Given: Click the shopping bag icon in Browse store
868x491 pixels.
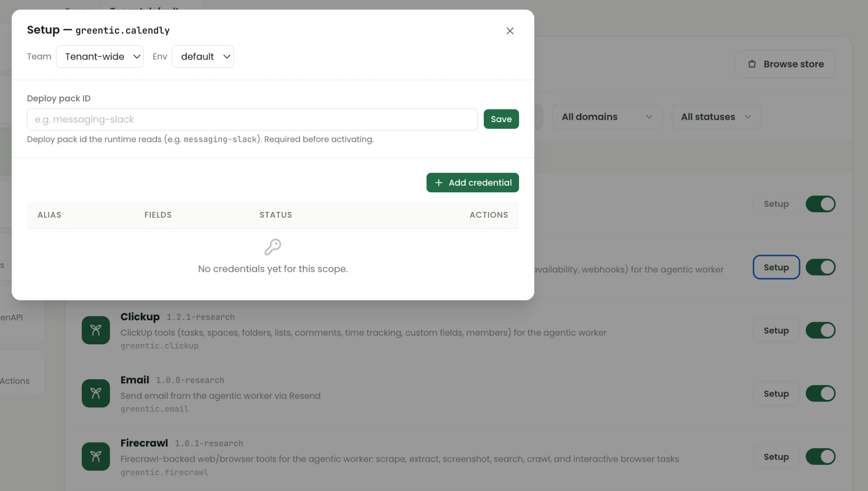Looking at the screenshot, I should [752, 64].
